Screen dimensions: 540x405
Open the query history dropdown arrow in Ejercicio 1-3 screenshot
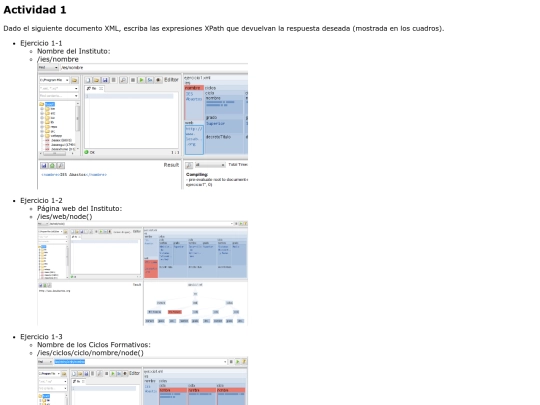click(225, 362)
